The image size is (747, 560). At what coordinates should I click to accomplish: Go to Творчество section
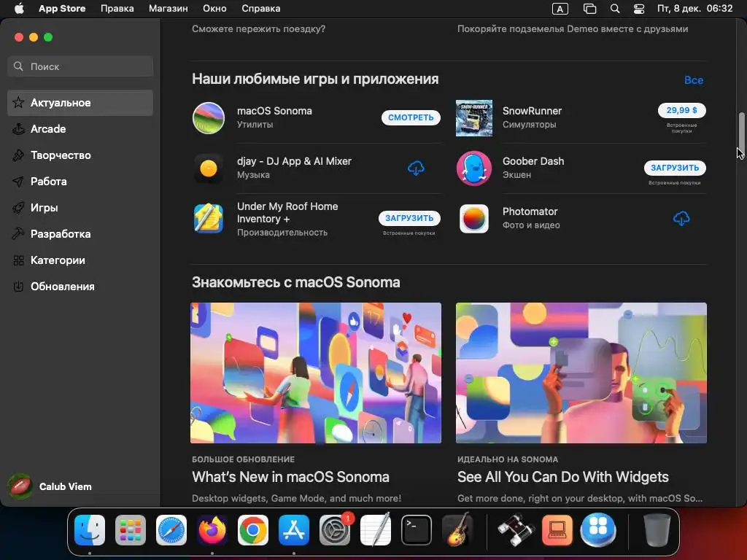tap(80, 155)
